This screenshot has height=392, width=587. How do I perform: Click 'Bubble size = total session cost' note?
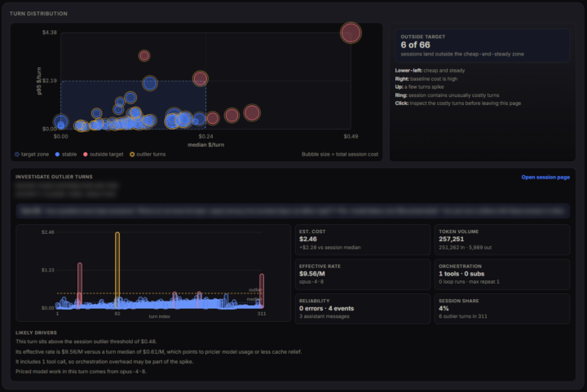coord(340,154)
